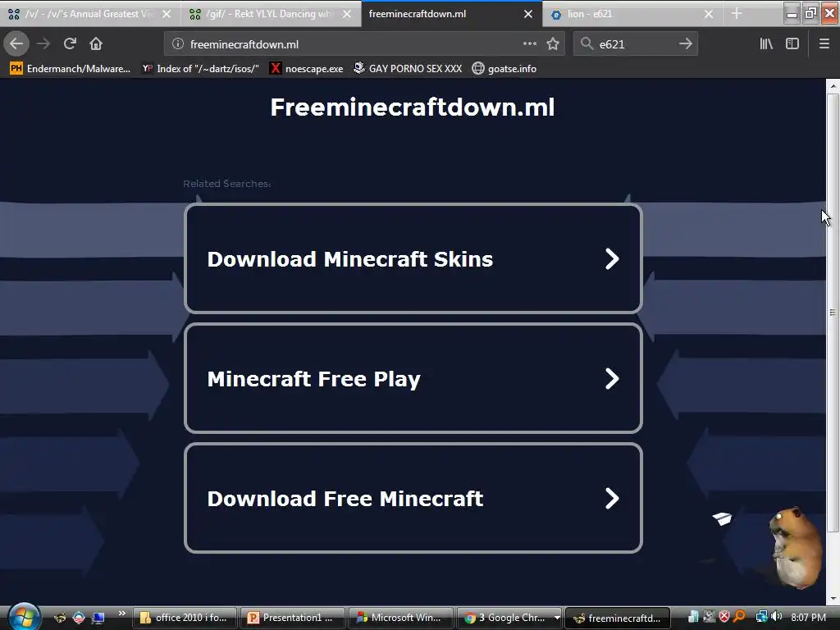Screen dimensions: 840x630
Task: Open the browser home page
Action: (96, 44)
